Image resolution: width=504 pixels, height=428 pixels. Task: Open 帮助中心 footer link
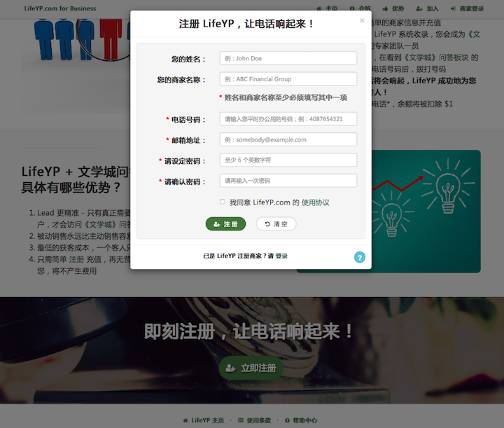(x=301, y=420)
